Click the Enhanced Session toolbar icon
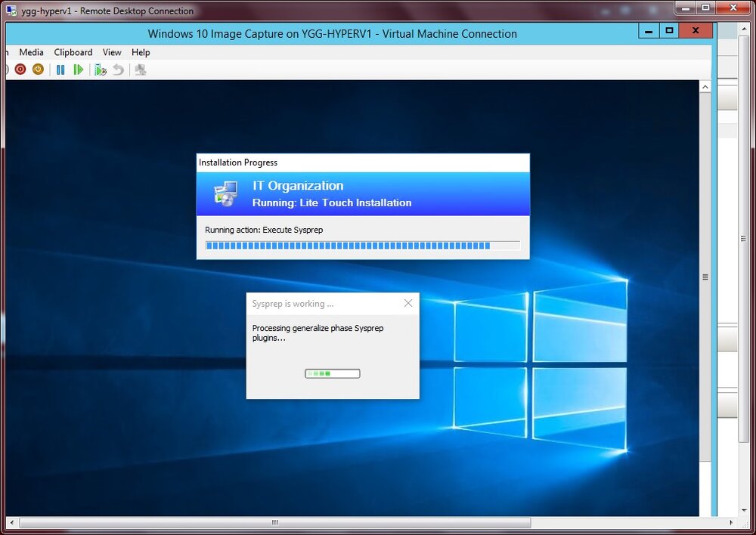The width and height of the screenshot is (756, 535). [x=141, y=70]
